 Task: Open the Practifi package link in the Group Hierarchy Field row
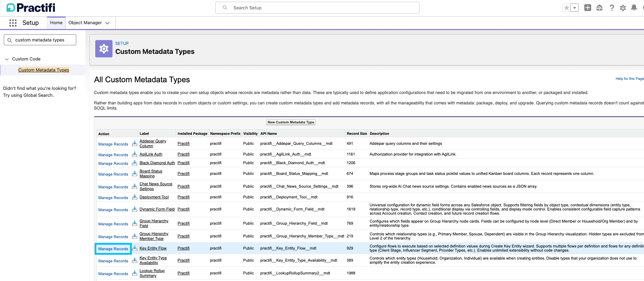pos(184,223)
